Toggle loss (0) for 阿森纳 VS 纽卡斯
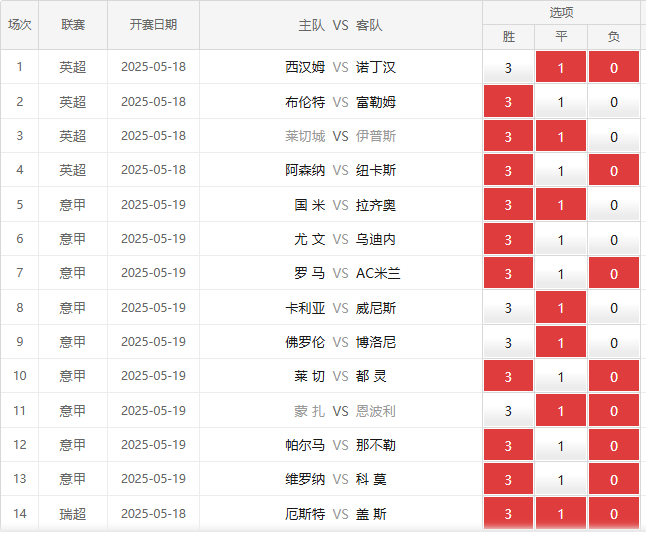Image resolution: width=646 pixels, height=534 pixels. [x=614, y=170]
